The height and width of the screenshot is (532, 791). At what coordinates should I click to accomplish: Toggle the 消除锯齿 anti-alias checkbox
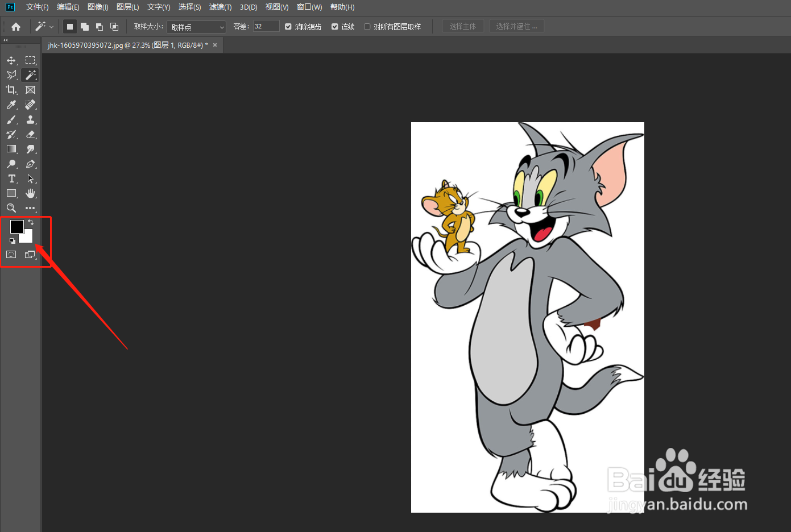[288, 27]
